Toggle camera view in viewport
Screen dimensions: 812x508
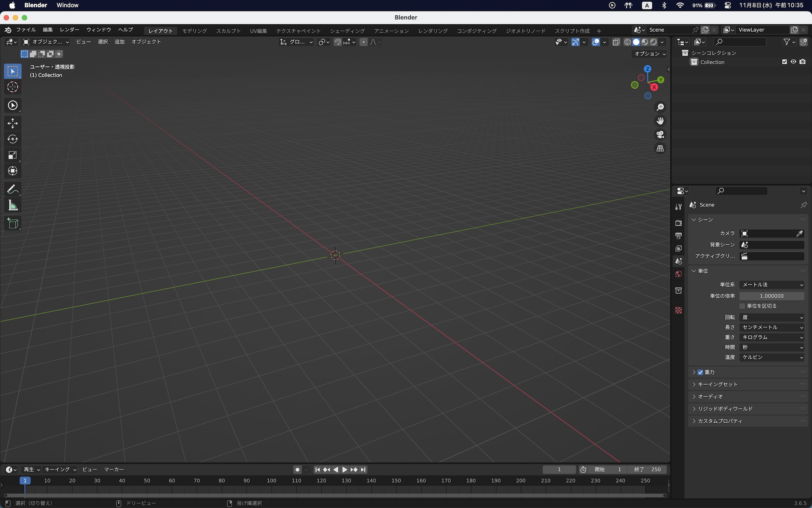[x=660, y=135]
